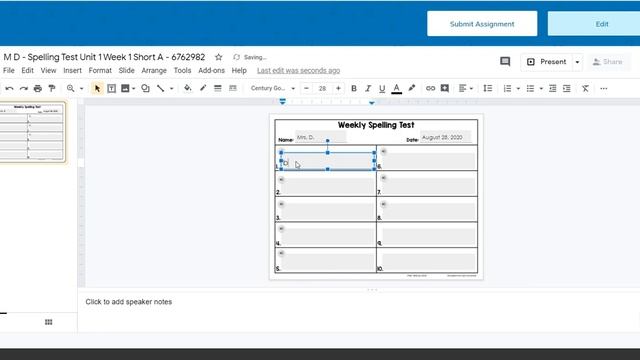The height and width of the screenshot is (360, 640).
Task: Open the Tools menu
Action: tap(182, 71)
